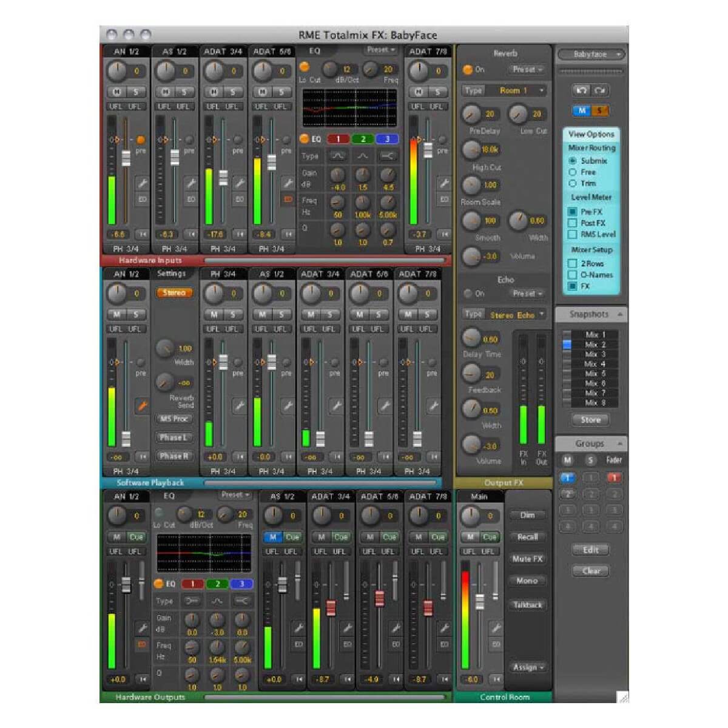Open the EQ Preset dropdown in Hardware Inputs
This screenshot has width=728, height=728.
[x=381, y=50]
